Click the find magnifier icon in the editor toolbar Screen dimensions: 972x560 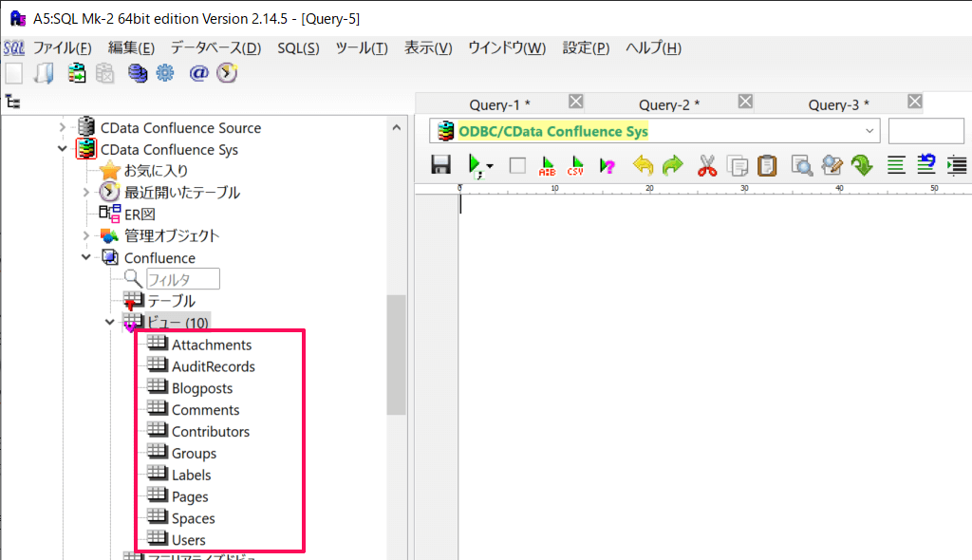(x=801, y=165)
